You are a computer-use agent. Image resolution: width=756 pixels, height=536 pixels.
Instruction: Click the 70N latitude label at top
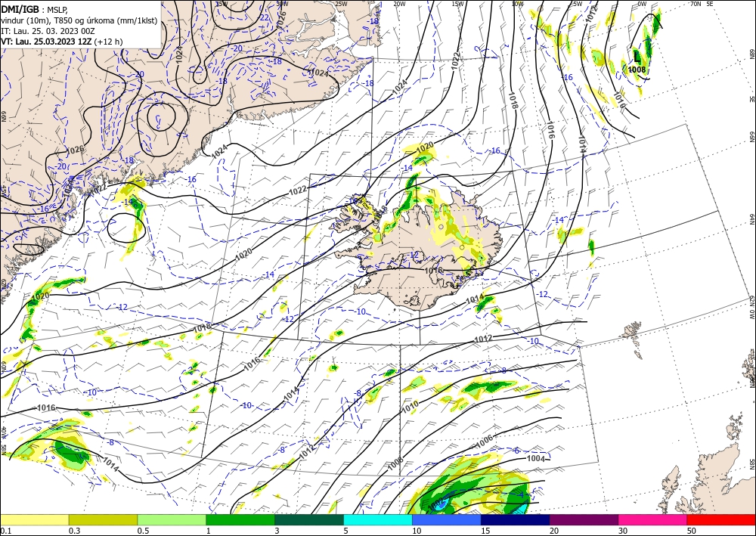point(696,4)
